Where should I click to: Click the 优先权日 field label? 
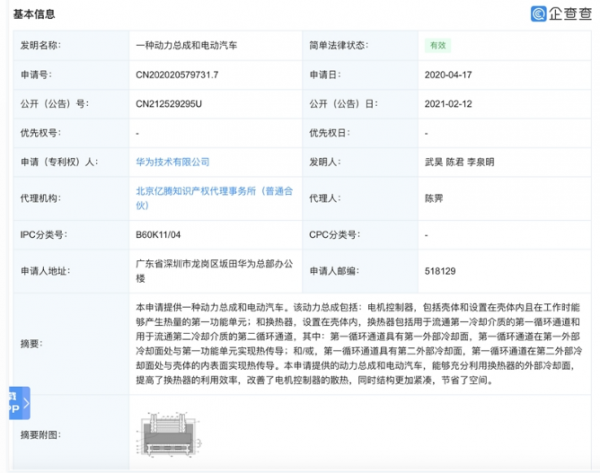(x=329, y=133)
